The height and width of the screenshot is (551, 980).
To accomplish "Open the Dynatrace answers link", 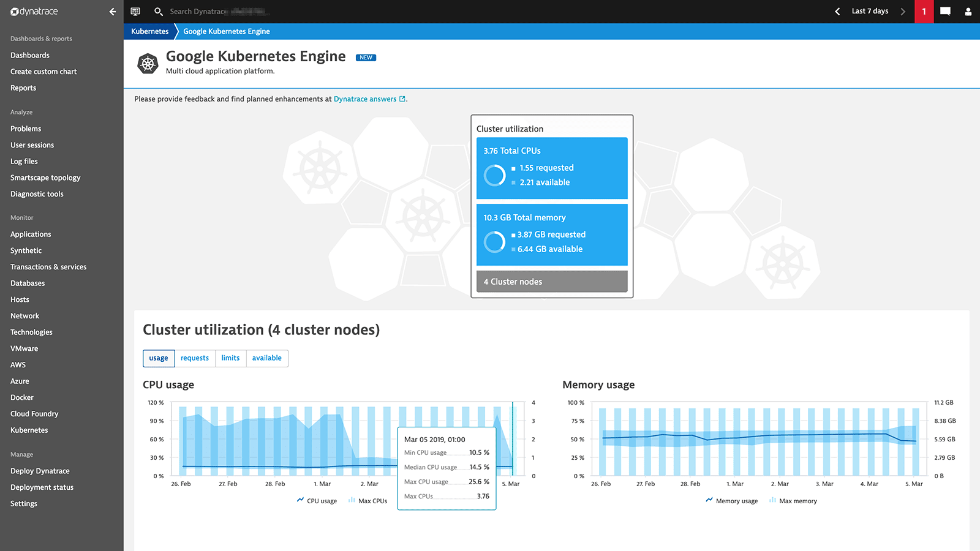I will click(365, 99).
